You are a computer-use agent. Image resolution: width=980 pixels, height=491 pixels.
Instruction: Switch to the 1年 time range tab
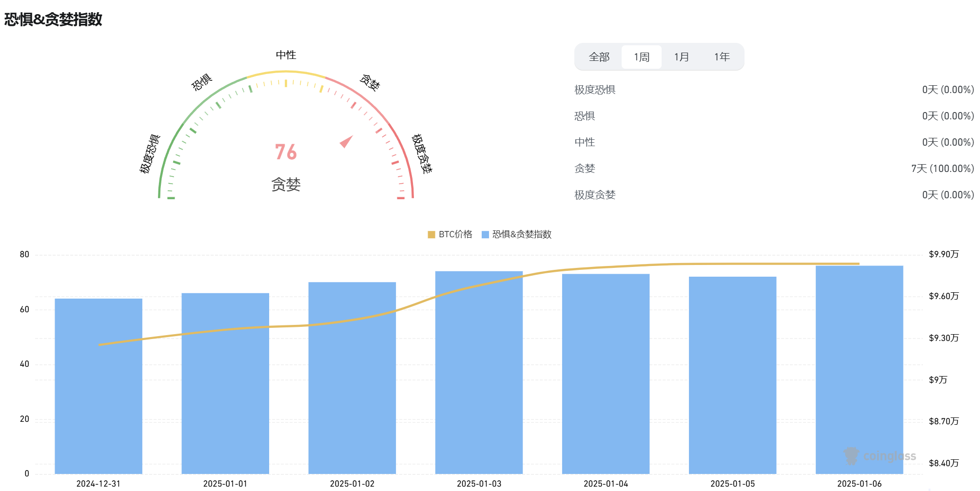pos(722,57)
